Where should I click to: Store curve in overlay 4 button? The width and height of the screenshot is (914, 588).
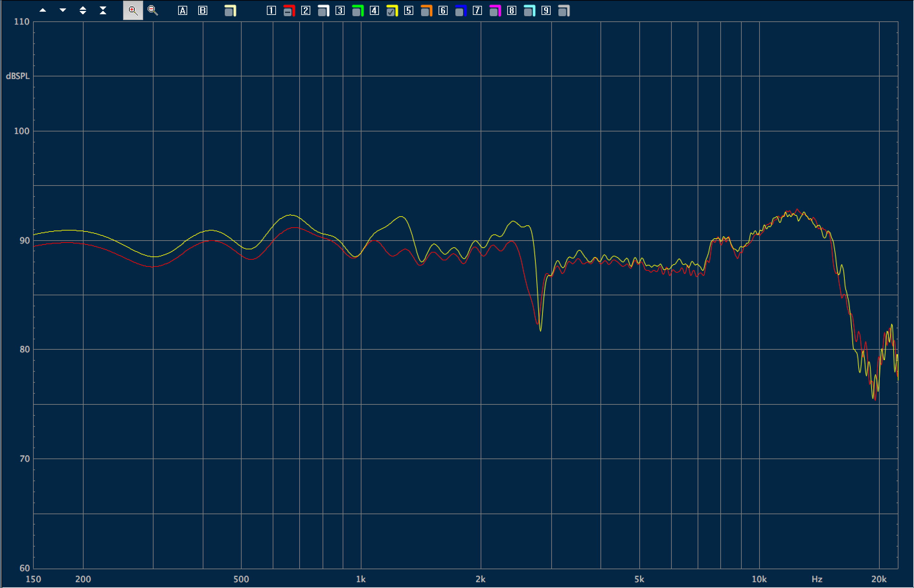point(374,11)
